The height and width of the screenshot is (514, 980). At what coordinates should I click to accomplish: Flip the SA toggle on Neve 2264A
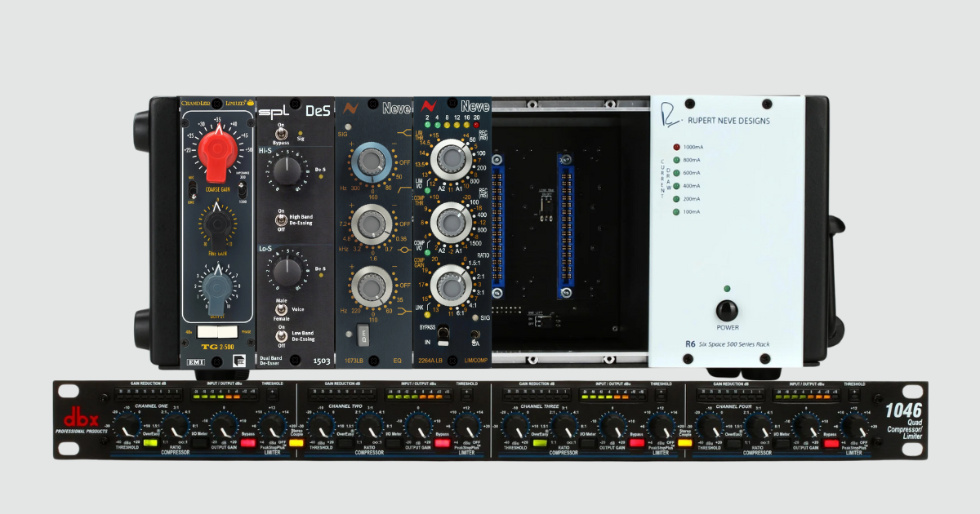click(475, 335)
